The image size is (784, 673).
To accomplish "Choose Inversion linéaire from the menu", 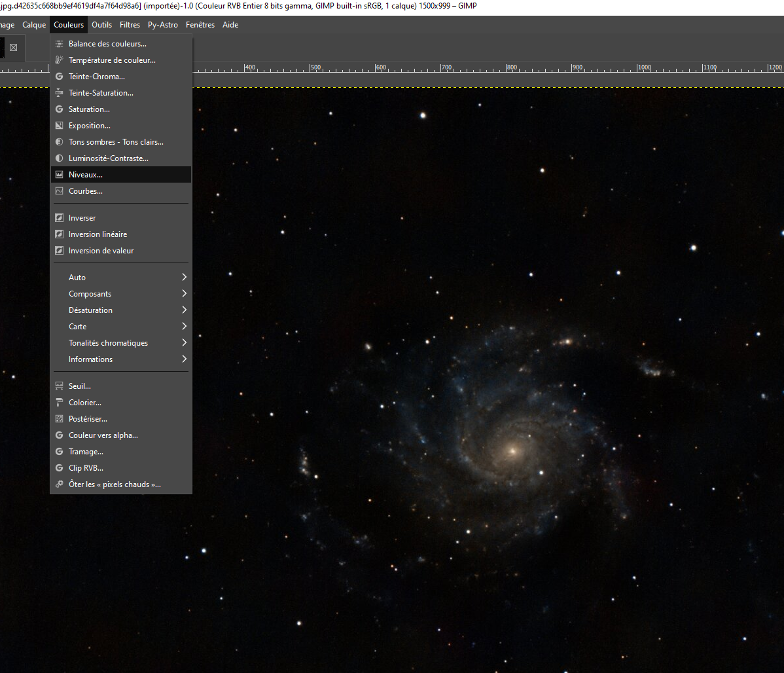I will pos(98,234).
